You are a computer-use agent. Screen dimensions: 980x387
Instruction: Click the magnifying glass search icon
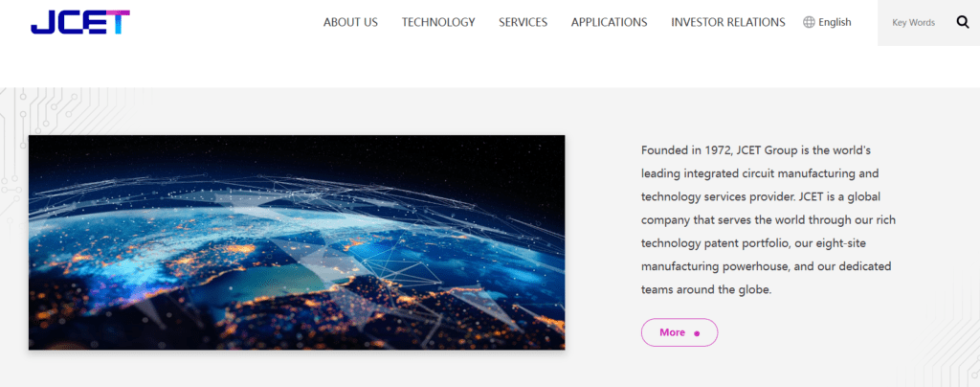pos(962,22)
